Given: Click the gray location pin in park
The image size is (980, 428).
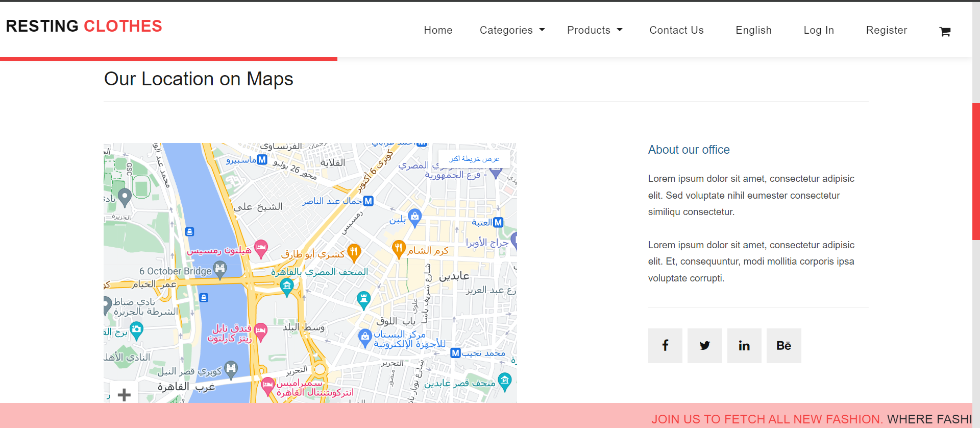Looking at the screenshot, I should 125,198.
